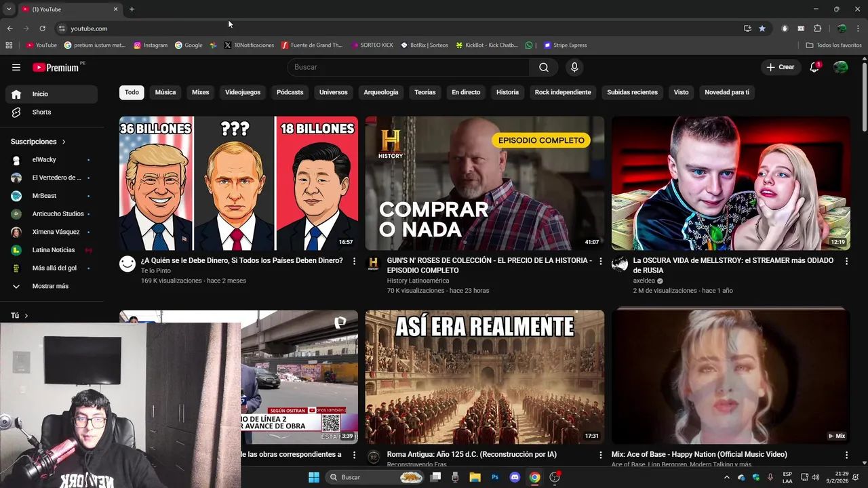Image resolution: width=868 pixels, height=488 pixels.
Task: Open the Mellstroy video thumbnail
Action: (x=731, y=183)
